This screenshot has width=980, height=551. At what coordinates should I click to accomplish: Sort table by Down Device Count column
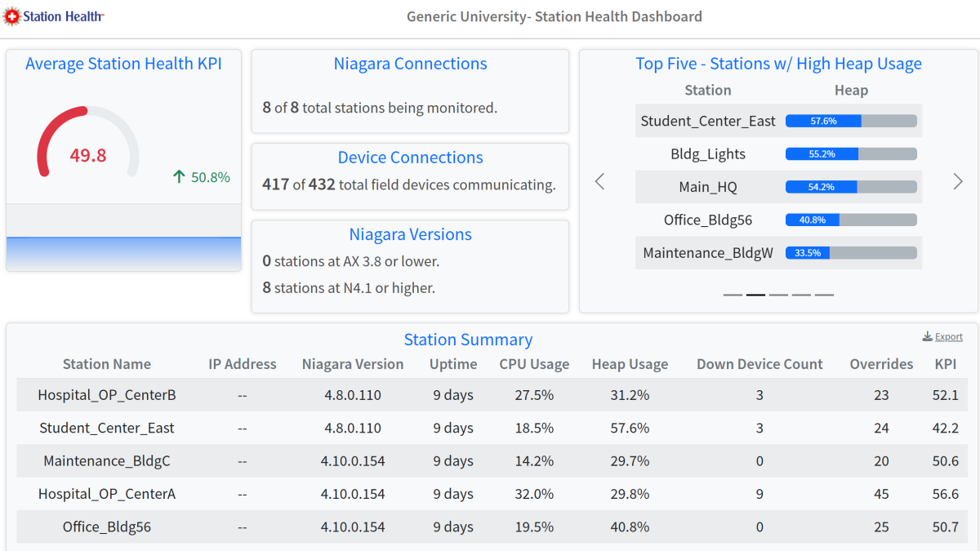[x=759, y=364]
